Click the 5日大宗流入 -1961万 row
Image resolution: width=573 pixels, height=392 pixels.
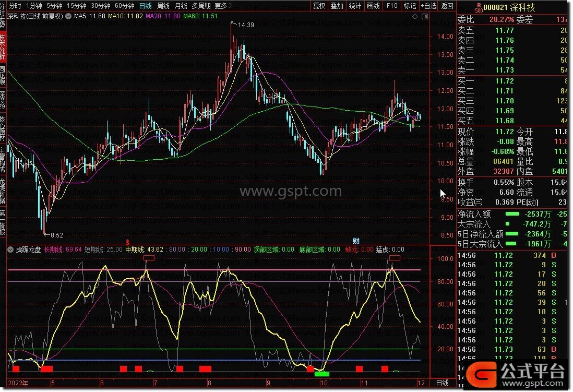(512, 244)
